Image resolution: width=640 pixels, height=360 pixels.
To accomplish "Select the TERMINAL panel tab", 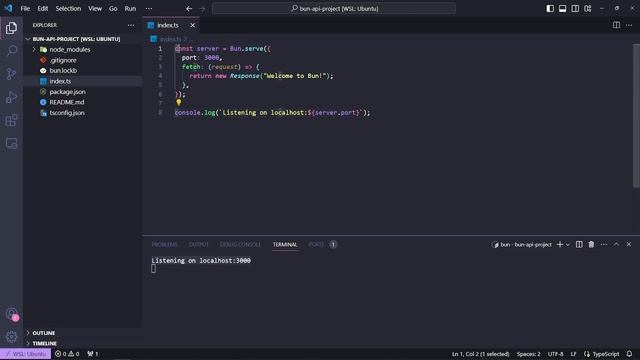I will (285, 244).
